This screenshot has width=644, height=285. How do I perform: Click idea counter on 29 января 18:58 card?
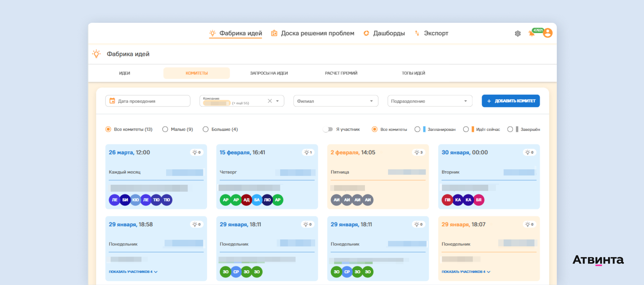[197, 225]
